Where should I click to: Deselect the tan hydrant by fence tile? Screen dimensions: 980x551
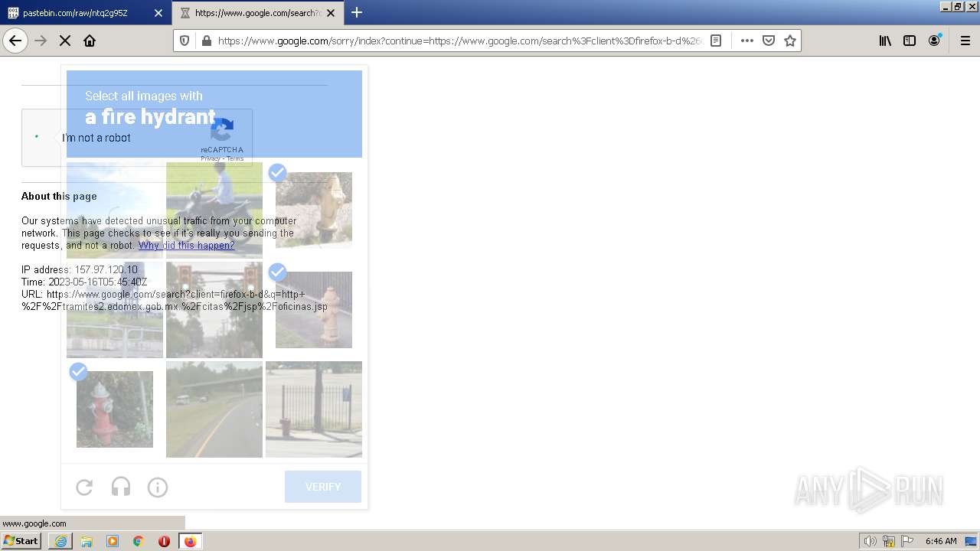(314, 310)
